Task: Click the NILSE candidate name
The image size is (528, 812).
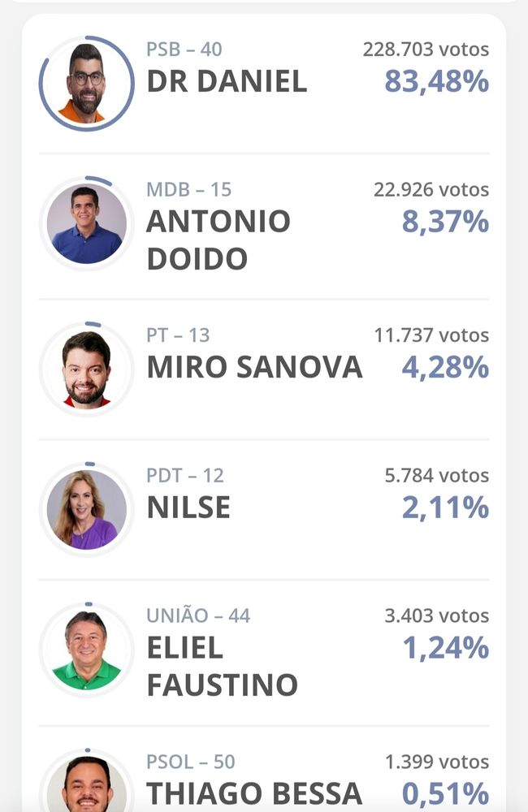Action: [188, 508]
